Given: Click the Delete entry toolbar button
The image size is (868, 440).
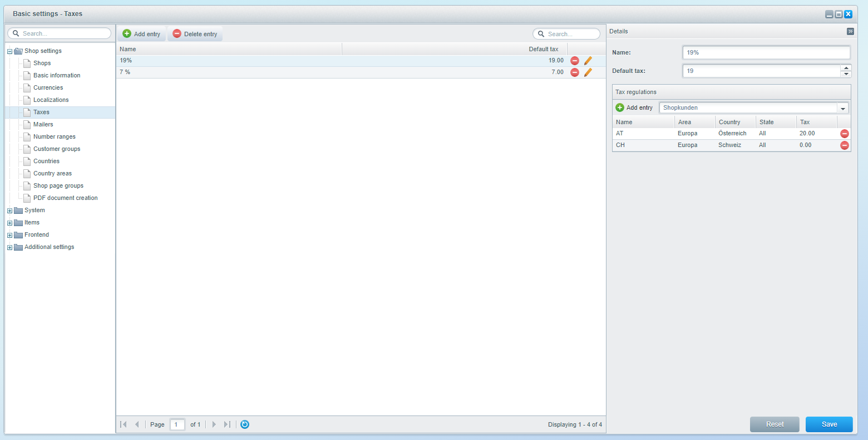Looking at the screenshot, I should 195,34.
